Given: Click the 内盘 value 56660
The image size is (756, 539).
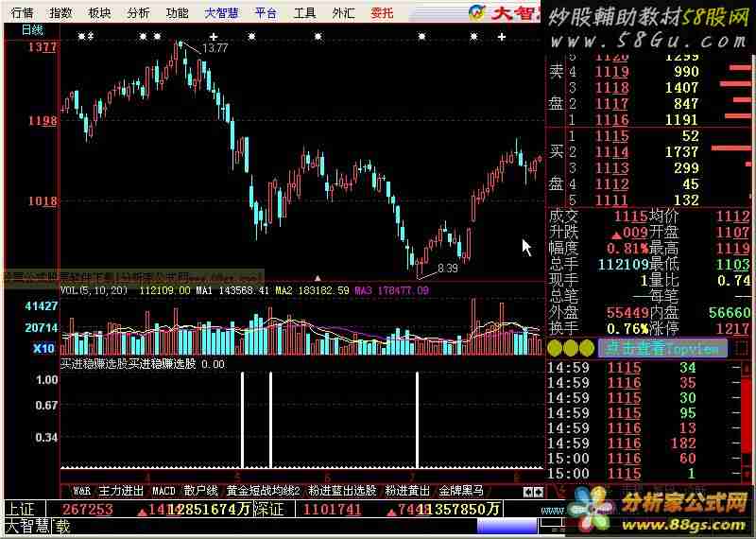Looking at the screenshot, I should click(x=730, y=312).
